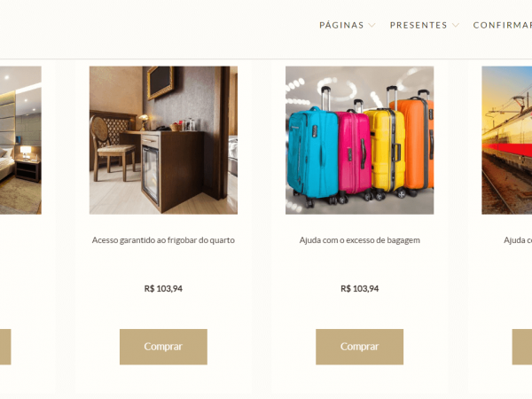Click Comprar under the excess baggage gift
532x399 pixels.
[359, 347]
